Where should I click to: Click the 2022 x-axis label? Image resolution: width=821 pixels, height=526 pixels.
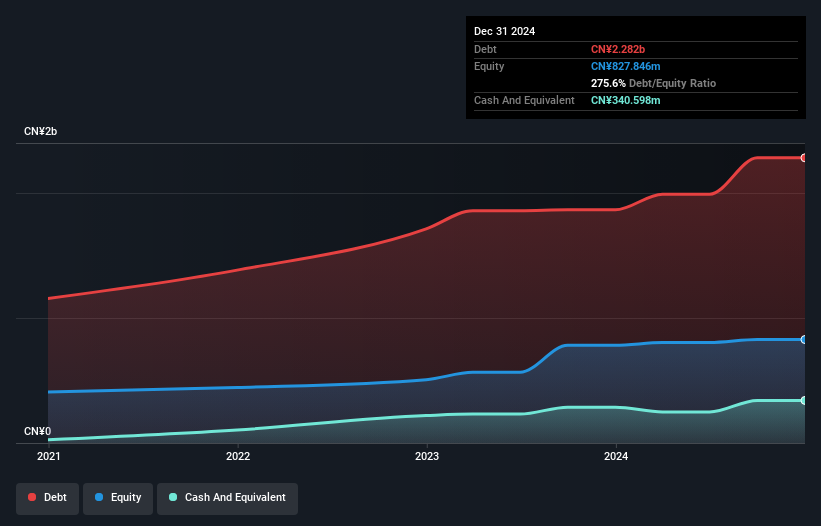click(x=238, y=456)
